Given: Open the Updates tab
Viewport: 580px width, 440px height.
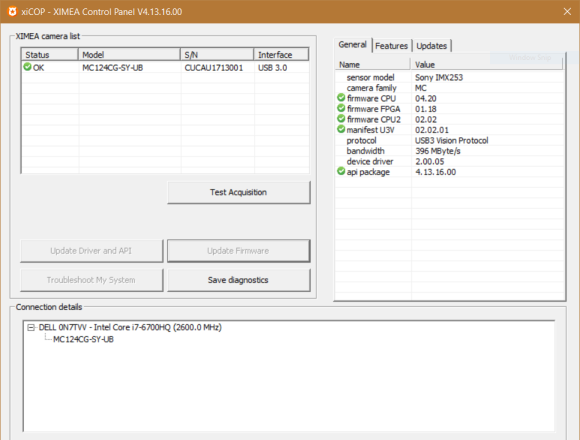Looking at the screenshot, I should (x=431, y=46).
